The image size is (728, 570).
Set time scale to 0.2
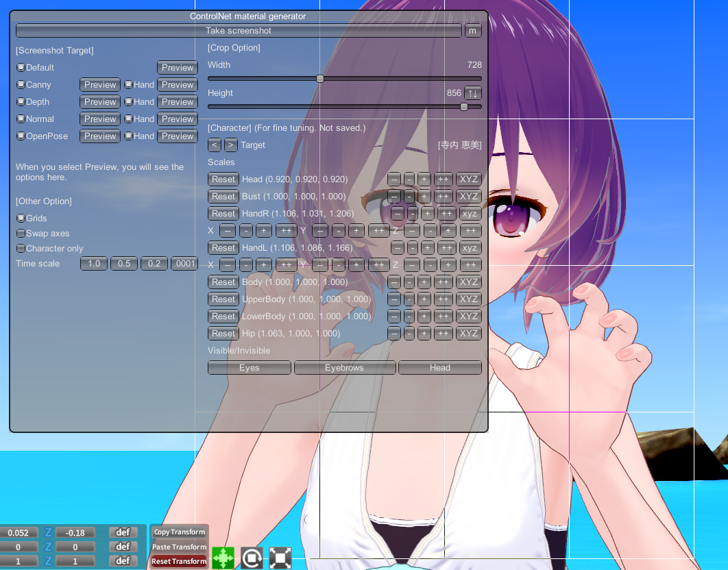(x=154, y=264)
